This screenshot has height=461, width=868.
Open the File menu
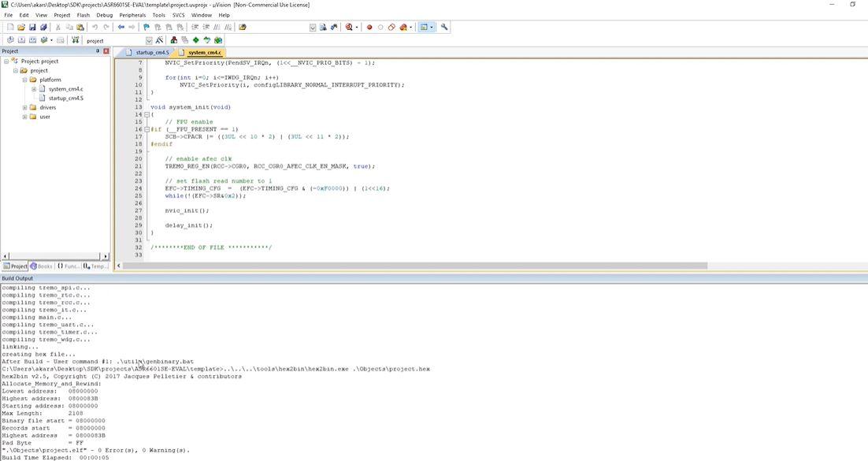click(9, 15)
